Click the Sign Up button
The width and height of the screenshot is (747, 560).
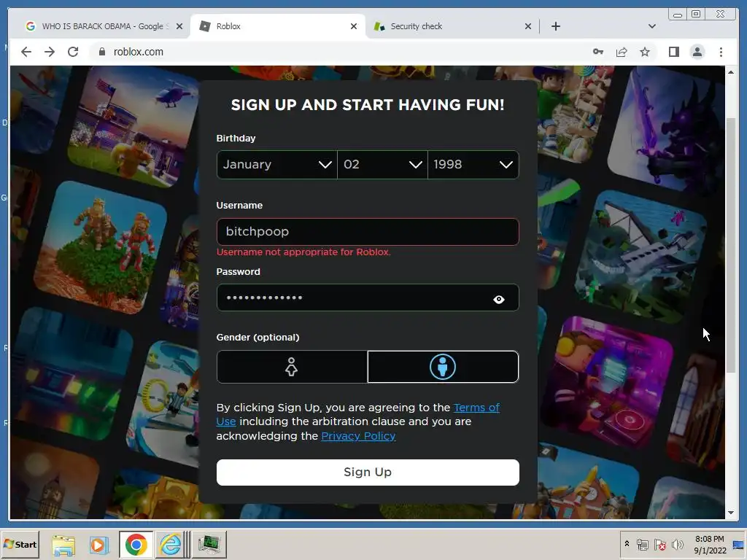[368, 472]
